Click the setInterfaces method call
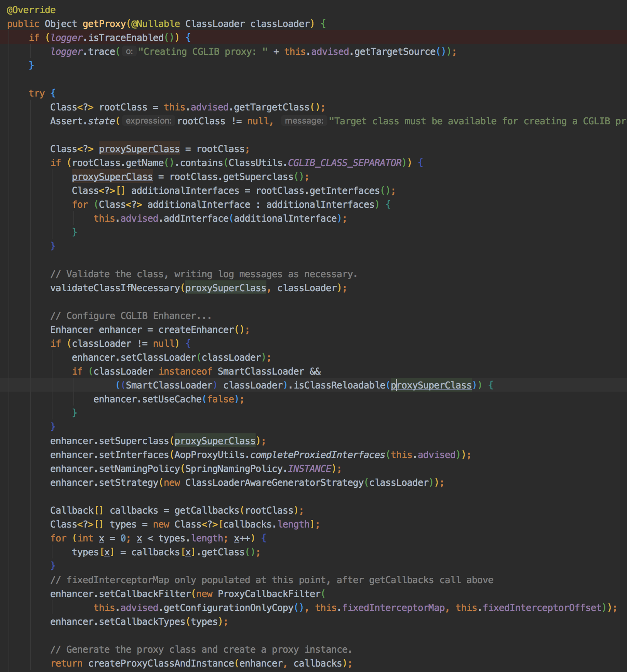Viewport: 627px width, 672px height. click(134, 455)
